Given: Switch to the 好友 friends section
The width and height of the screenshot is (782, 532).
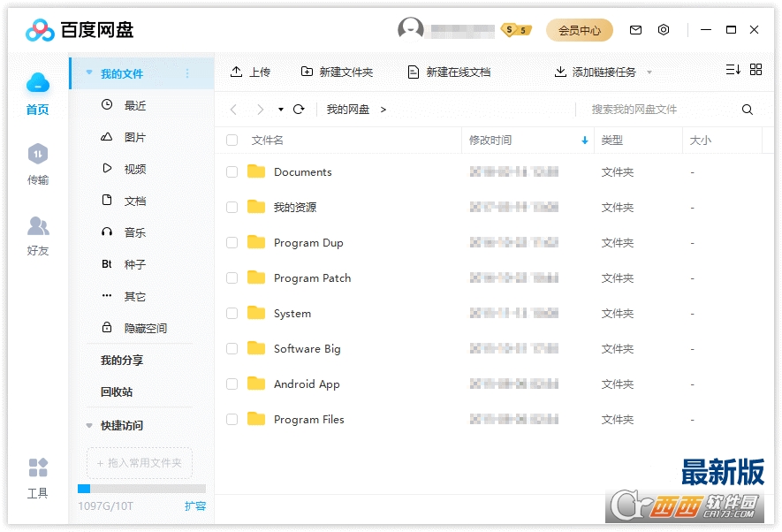Looking at the screenshot, I should click(37, 237).
